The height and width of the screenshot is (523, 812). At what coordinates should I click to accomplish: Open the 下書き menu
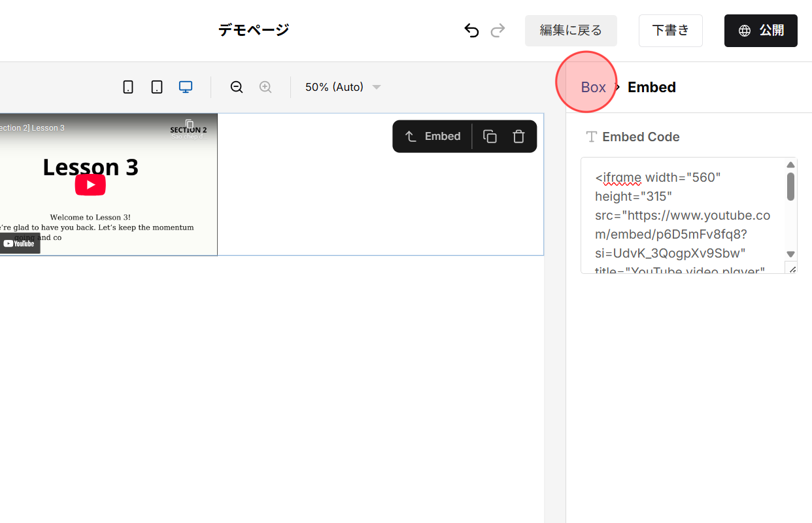(x=670, y=30)
